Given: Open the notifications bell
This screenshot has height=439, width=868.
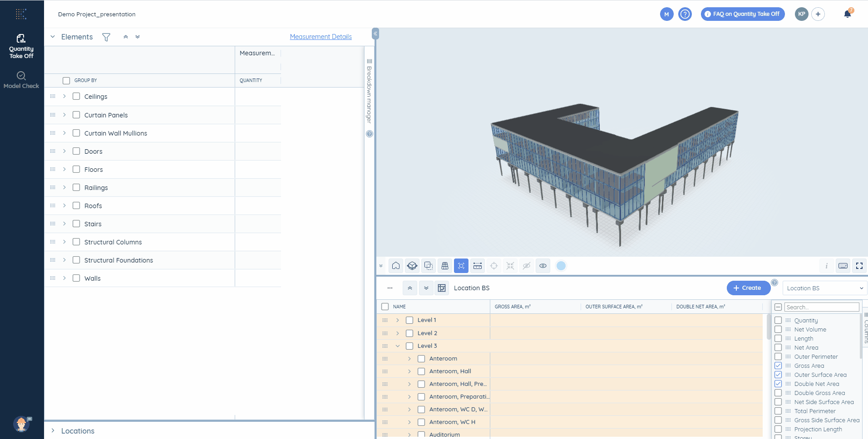Looking at the screenshot, I should click(848, 14).
